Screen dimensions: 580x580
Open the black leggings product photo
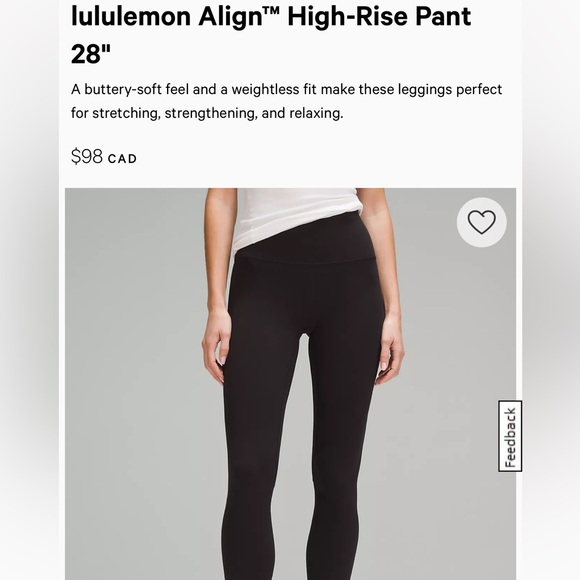point(290,384)
